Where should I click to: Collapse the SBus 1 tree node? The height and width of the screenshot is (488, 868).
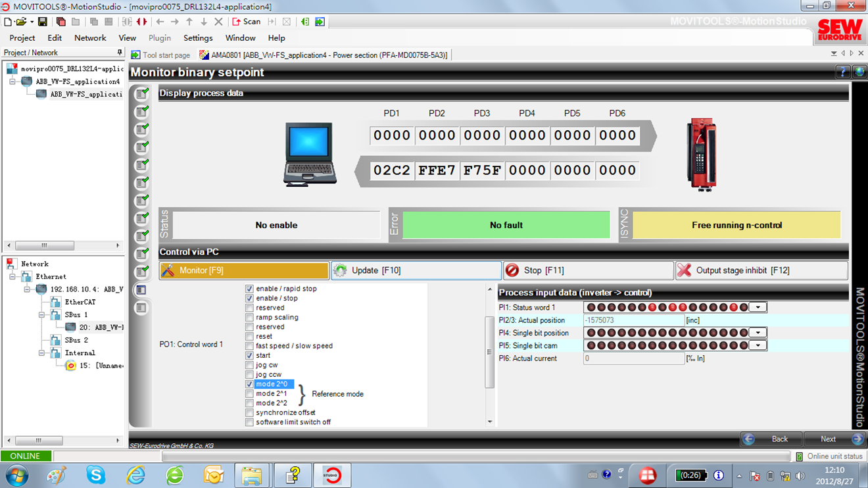[43, 315]
